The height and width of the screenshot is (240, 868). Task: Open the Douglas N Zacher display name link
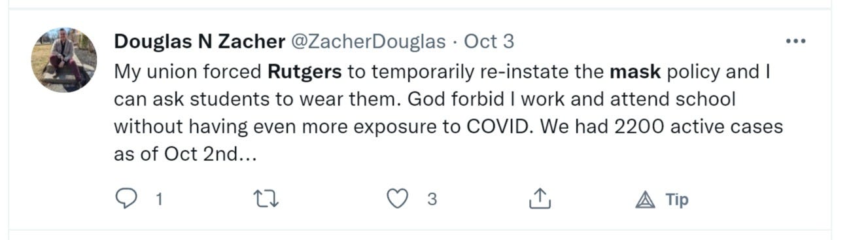tap(200, 41)
